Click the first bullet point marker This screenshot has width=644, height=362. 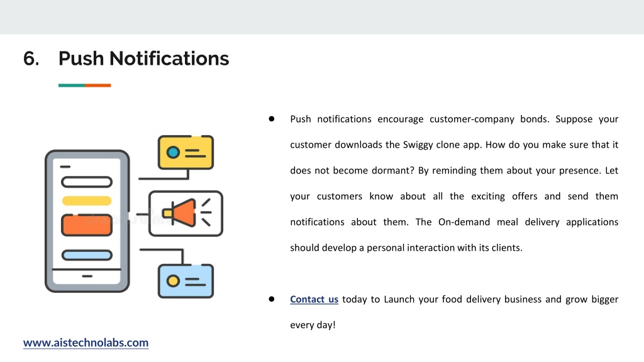point(272,119)
